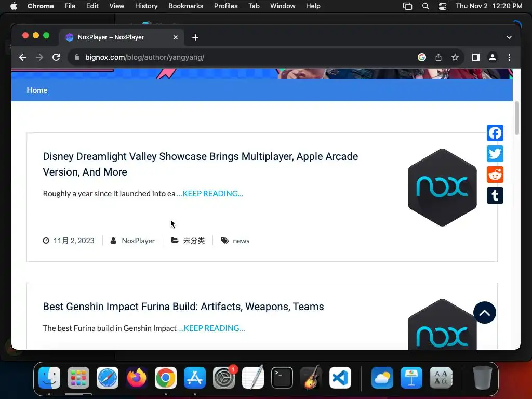Click Furina article Nox logo thumbnail
This screenshot has width=532, height=399.
click(x=442, y=324)
